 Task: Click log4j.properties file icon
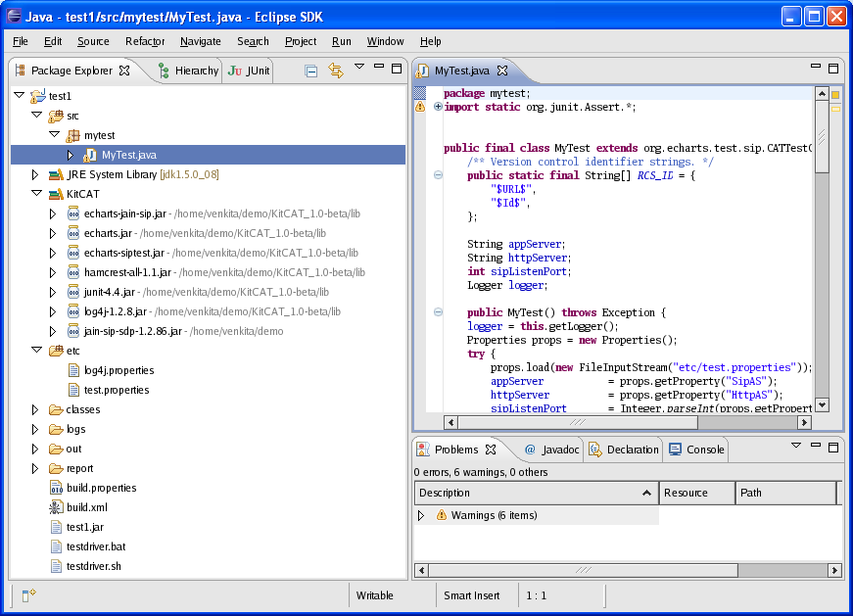pos(73,370)
